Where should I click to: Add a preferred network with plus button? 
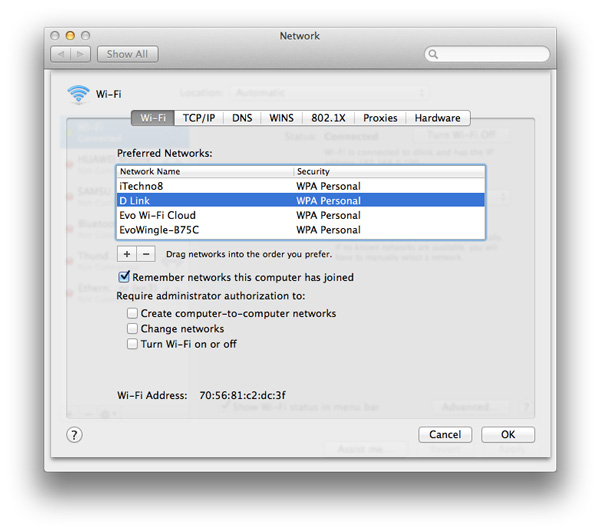coord(127,254)
